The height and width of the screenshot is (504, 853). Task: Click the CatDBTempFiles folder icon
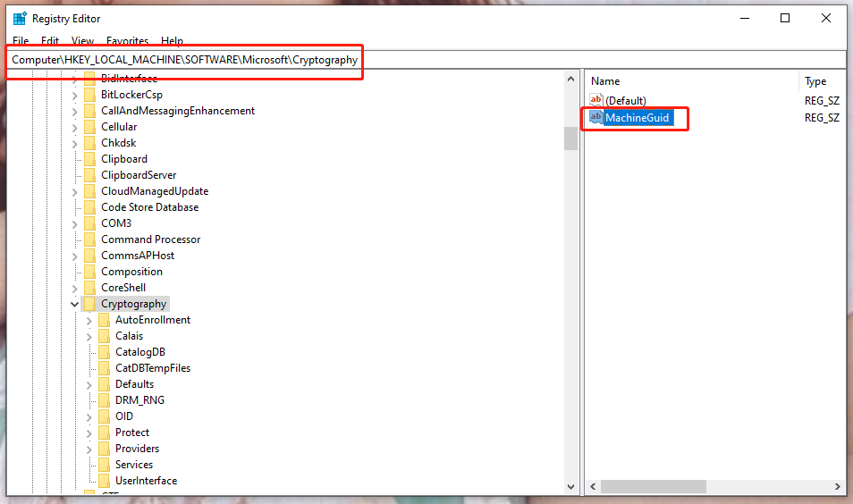pyautogui.click(x=104, y=367)
